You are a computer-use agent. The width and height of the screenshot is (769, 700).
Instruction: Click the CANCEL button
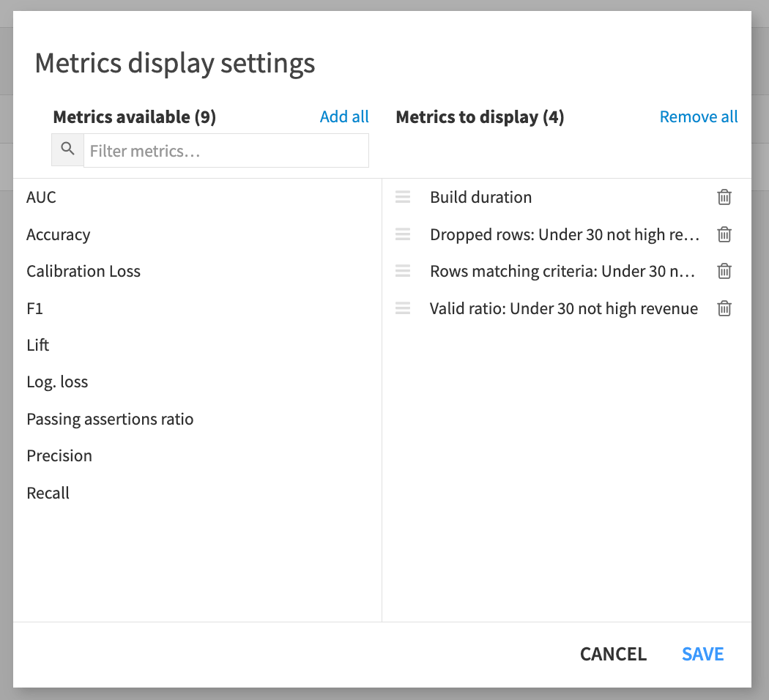click(613, 654)
